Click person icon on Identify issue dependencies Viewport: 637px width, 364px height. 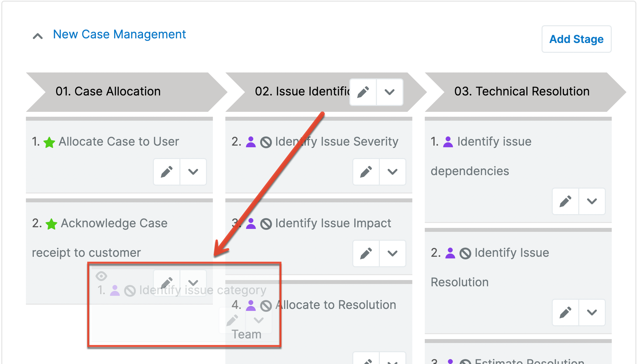(448, 142)
